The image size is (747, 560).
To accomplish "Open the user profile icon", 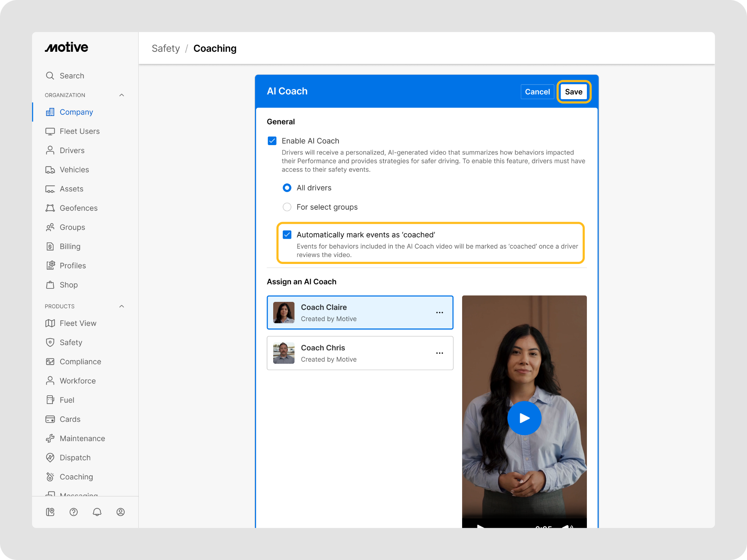I will pyautogui.click(x=120, y=512).
